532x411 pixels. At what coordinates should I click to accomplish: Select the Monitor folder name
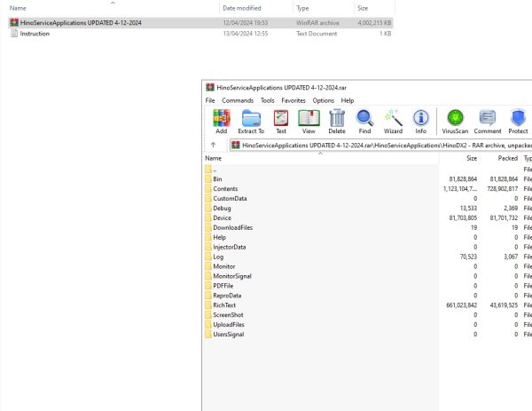coord(224,266)
